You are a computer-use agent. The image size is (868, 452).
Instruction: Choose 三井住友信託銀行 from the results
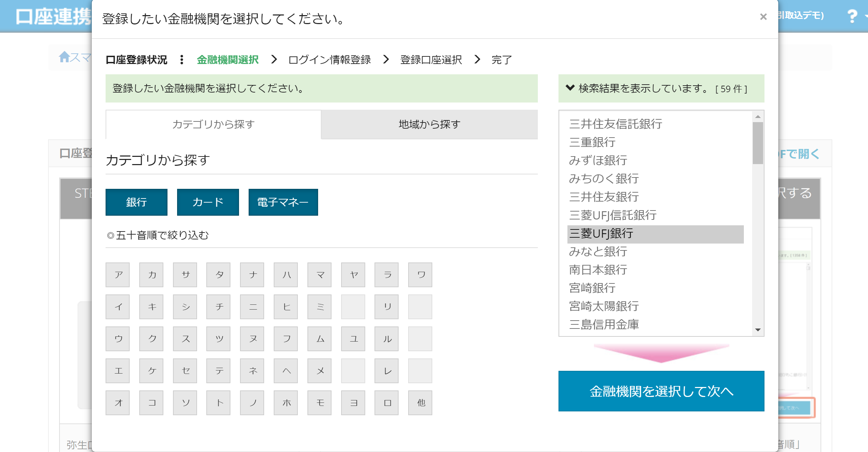(x=655, y=124)
